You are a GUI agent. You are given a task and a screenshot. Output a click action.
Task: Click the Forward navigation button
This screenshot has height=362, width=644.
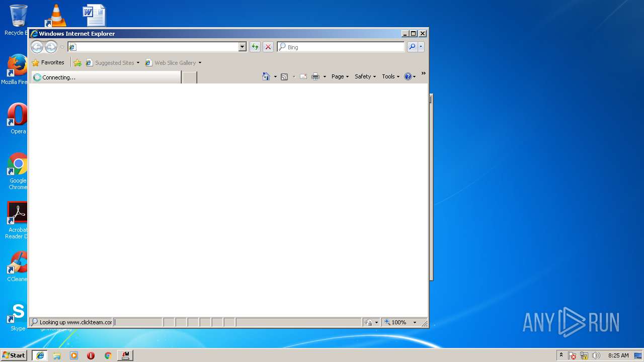pyautogui.click(x=51, y=47)
